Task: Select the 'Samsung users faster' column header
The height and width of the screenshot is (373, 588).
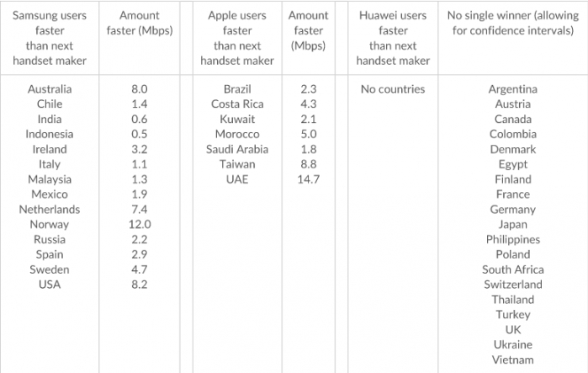Action: coord(50,38)
